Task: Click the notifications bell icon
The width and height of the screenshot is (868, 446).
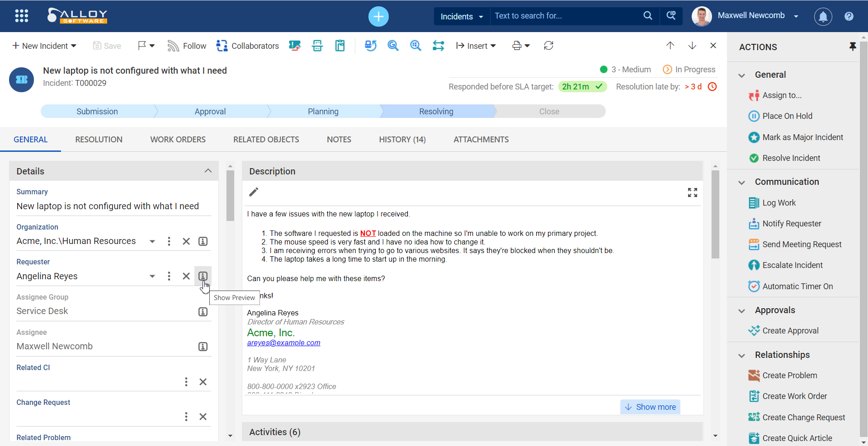Action: coord(823,16)
